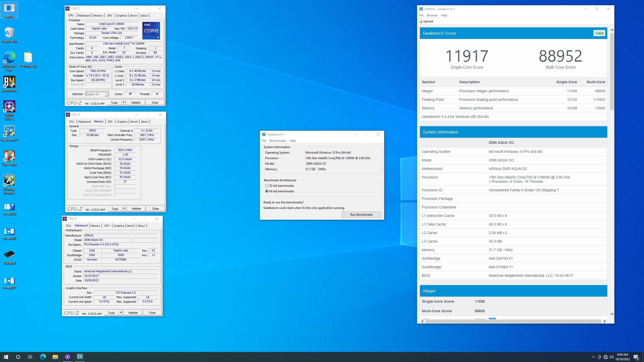The image size is (644, 362).
Task: Open the A-Tuning_X folder on the desktop
Action: [x=28, y=60]
